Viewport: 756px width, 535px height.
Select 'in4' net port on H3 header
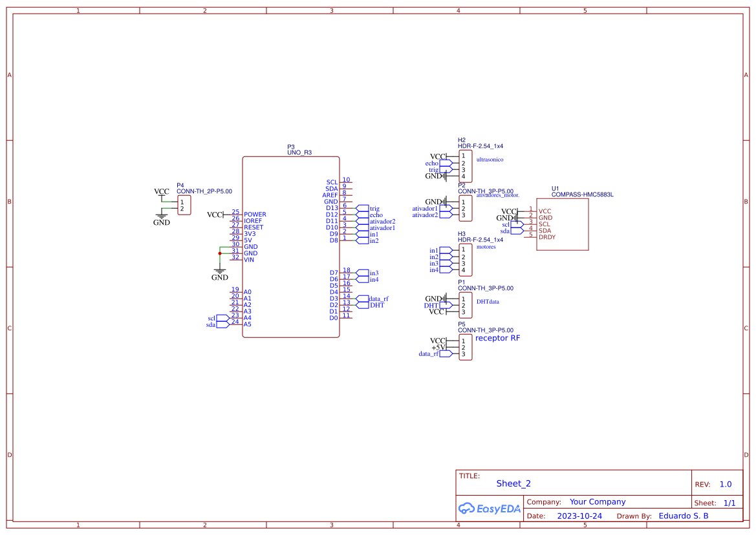point(441,269)
